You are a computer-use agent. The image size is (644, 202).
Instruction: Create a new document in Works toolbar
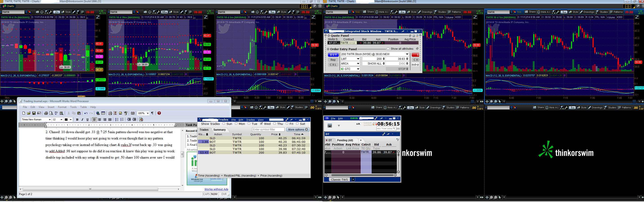tap(24, 113)
